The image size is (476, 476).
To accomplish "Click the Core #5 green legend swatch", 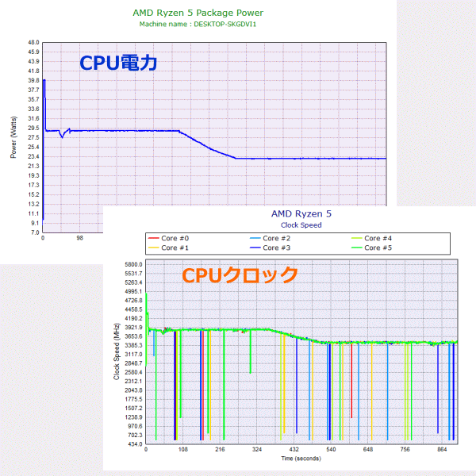I will coord(357,248).
